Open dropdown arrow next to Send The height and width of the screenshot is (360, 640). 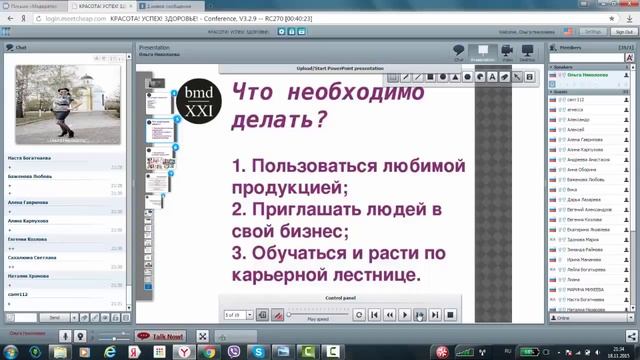tap(74, 318)
